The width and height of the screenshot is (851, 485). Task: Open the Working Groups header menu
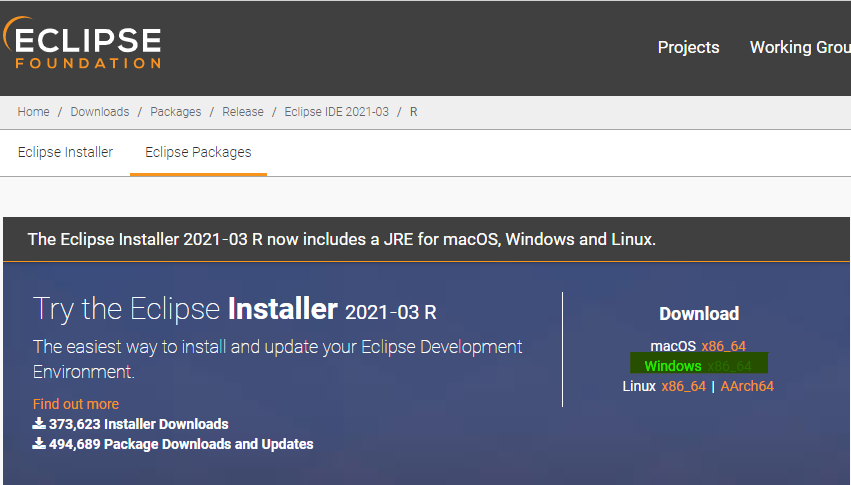[800, 47]
